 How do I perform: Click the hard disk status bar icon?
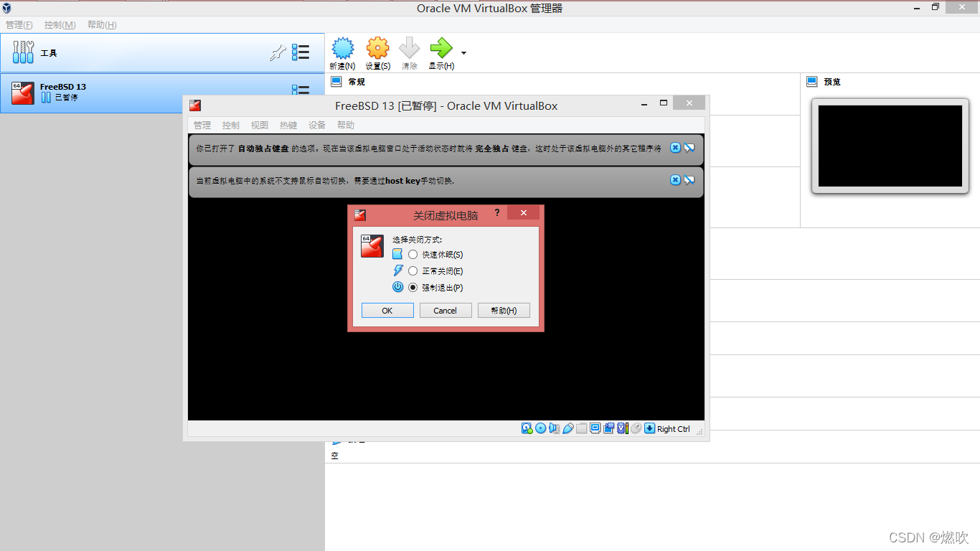(x=527, y=428)
